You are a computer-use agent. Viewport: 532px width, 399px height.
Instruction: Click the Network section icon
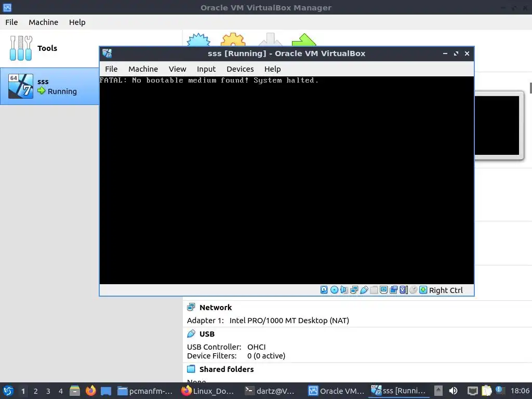coord(191,307)
